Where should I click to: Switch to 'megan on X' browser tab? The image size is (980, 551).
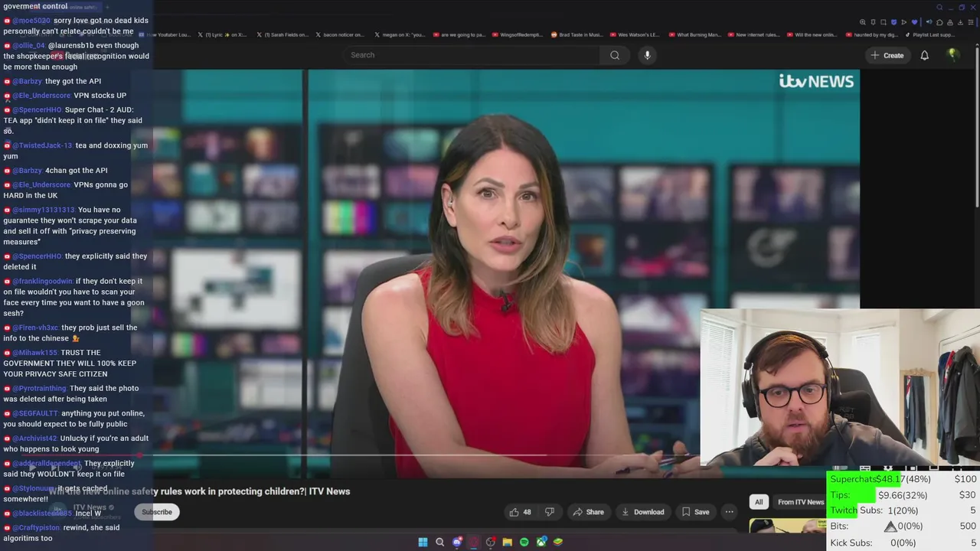point(400,34)
